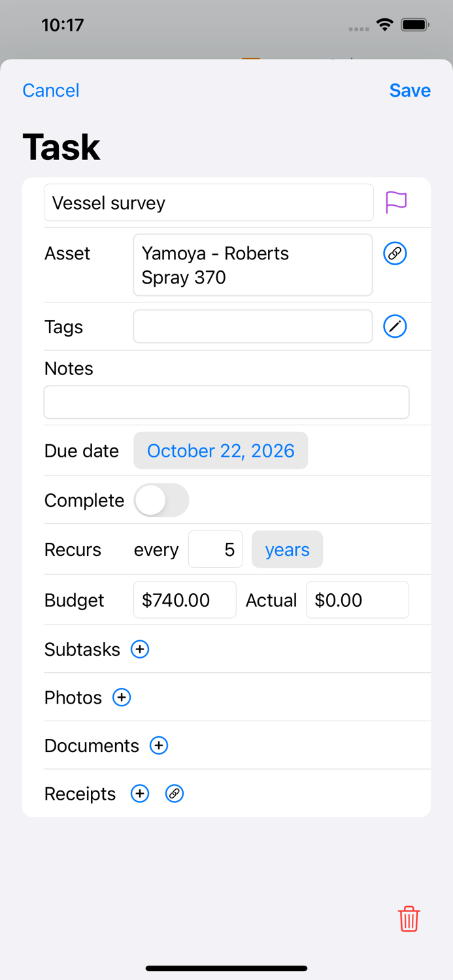Add a photo with the plus icon
Screen dimensions: 453x980
122,698
